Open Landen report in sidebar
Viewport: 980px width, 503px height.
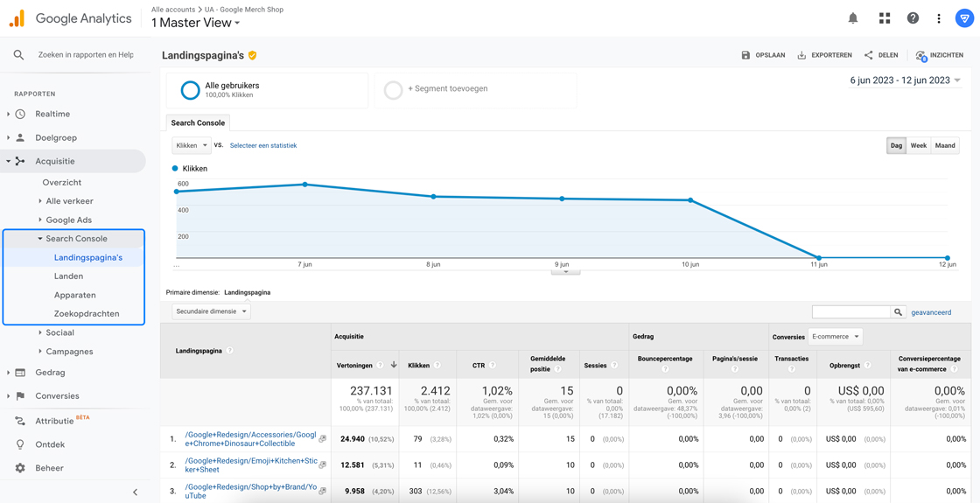click(69, 276)
